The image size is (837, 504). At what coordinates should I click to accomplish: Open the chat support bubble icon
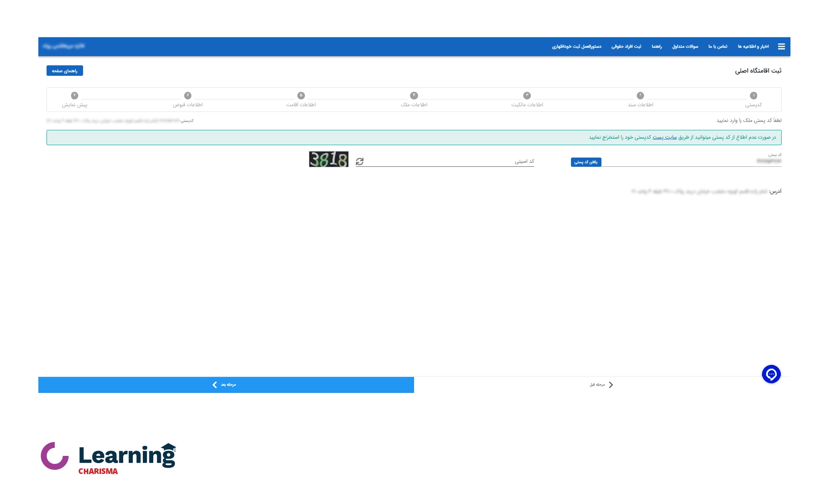pyautogui.click(x=771, y=374)
